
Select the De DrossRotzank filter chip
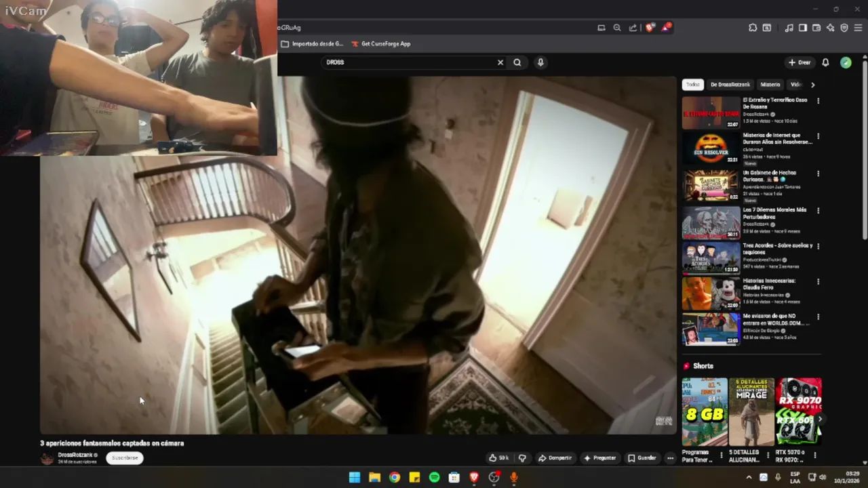[730, 85]
